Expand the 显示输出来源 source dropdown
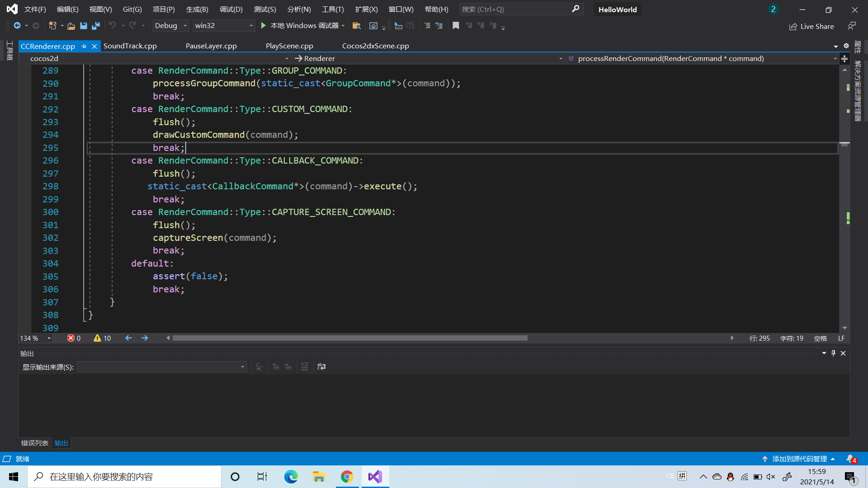The image size is (868, 488). pos(162,367)
